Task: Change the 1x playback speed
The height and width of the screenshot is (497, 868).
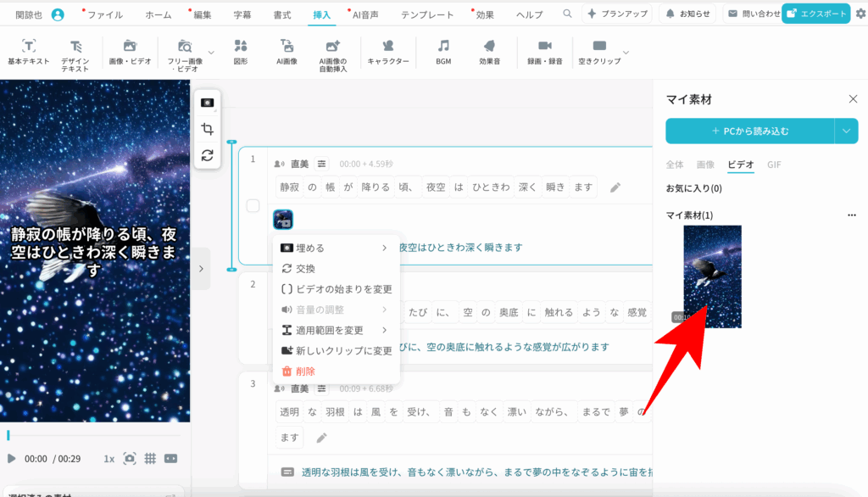Action: point(109,459)
